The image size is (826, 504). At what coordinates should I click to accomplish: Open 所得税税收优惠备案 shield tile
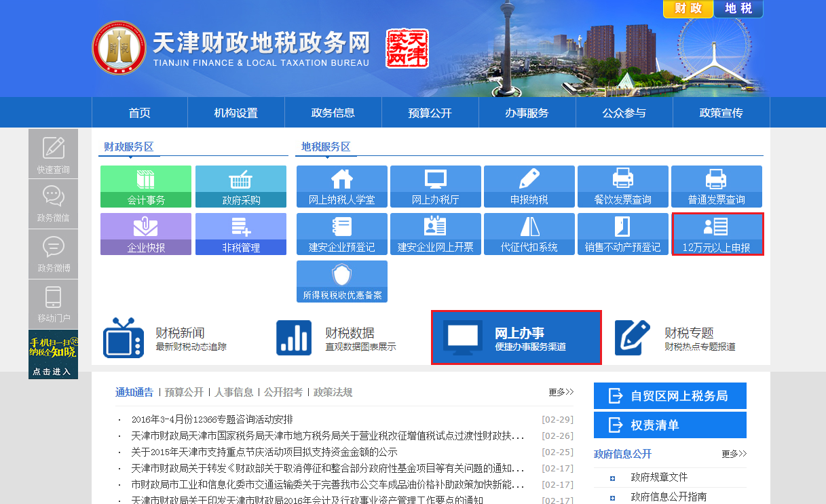342,282
